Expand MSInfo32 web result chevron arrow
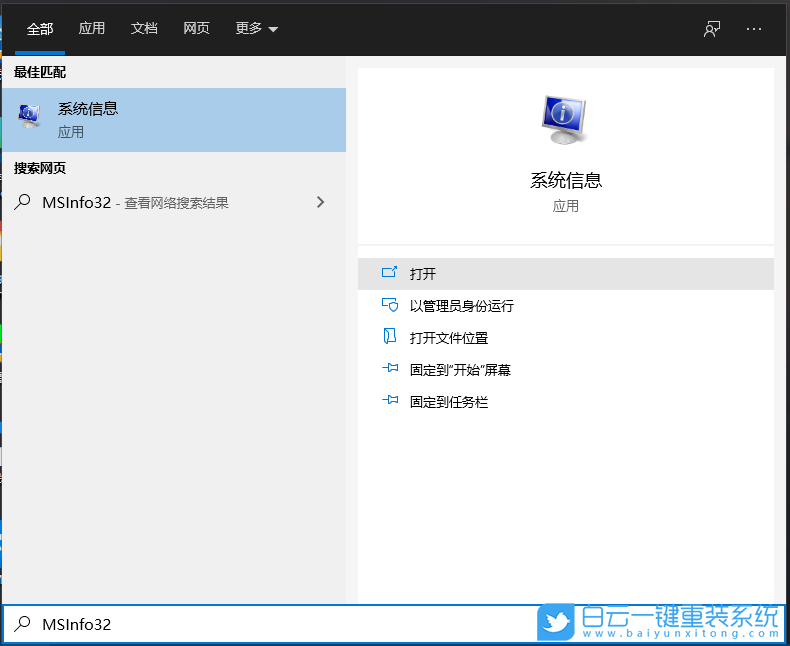This screenshot has height=646, width=790. pos(320,202)
